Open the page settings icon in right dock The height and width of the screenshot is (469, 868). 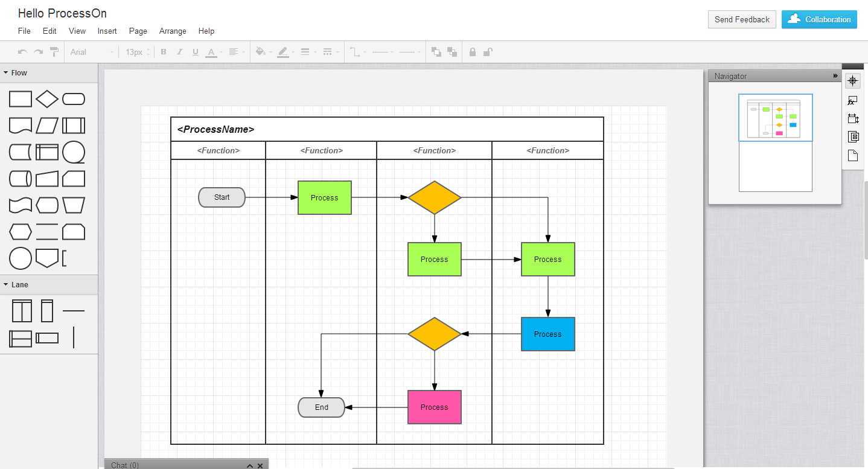(852, 156)
